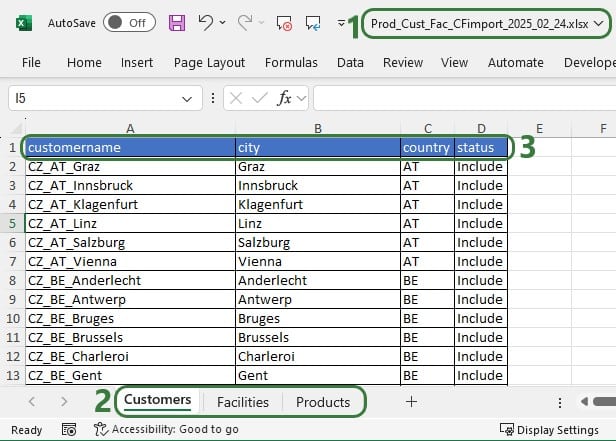This screenshot has height=441, width=616.
Task: Click the formula bar options dots
Action: (x=213, y=98)
